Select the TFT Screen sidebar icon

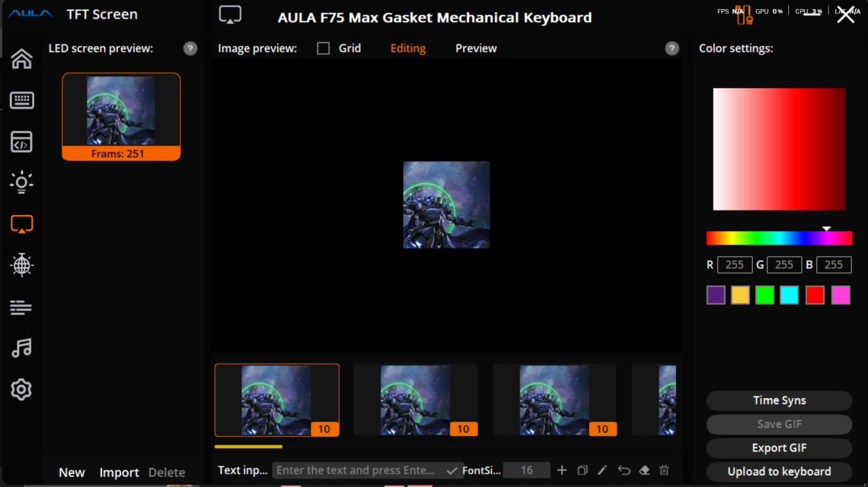pyautogui.click(x=21, y=224)
